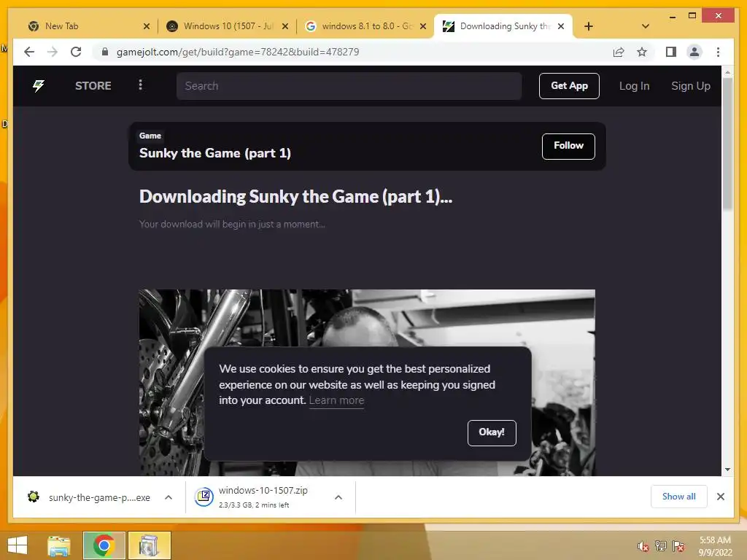The image size is (747, 560).
Task: Select the Downloading Sunky tab
Action: click(503, 26)
